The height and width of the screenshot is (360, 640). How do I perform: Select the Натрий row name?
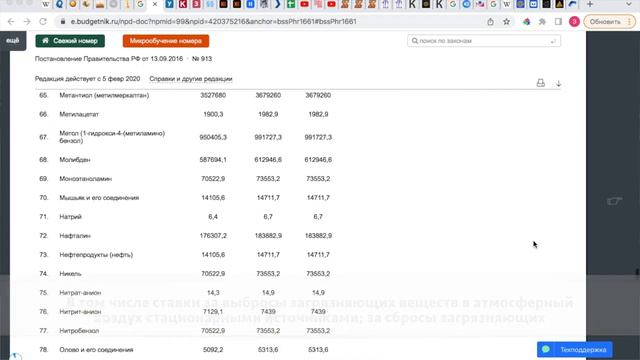(x=71, y=217)
